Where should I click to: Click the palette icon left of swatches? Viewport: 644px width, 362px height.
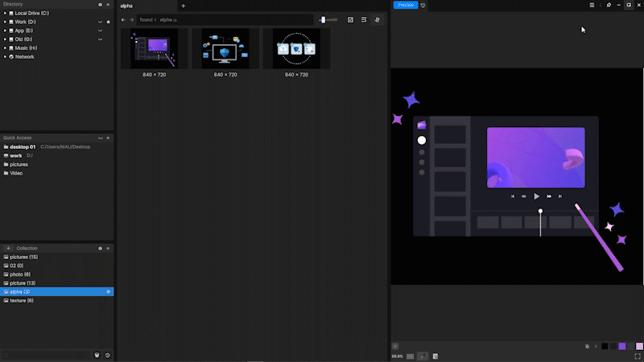tap(588, 347)
